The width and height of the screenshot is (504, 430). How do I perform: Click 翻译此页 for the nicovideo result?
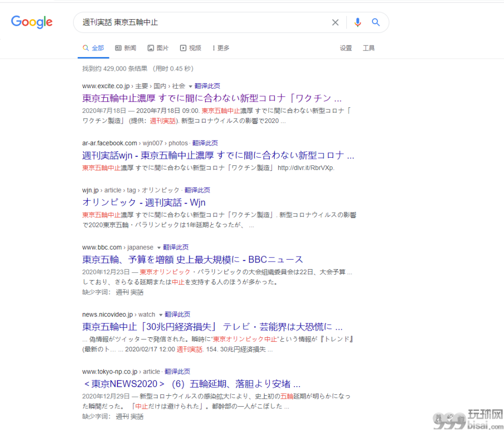coord(177,314)
